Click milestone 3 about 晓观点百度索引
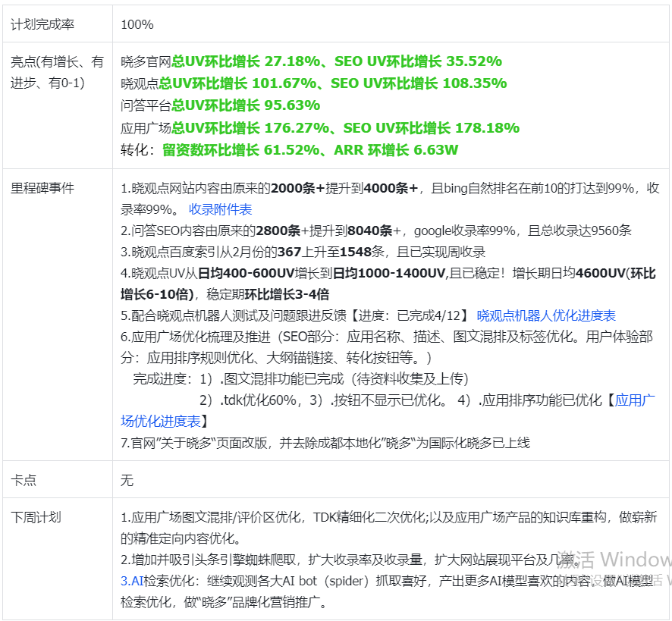672x621 pixels. (x=303, y=252)
